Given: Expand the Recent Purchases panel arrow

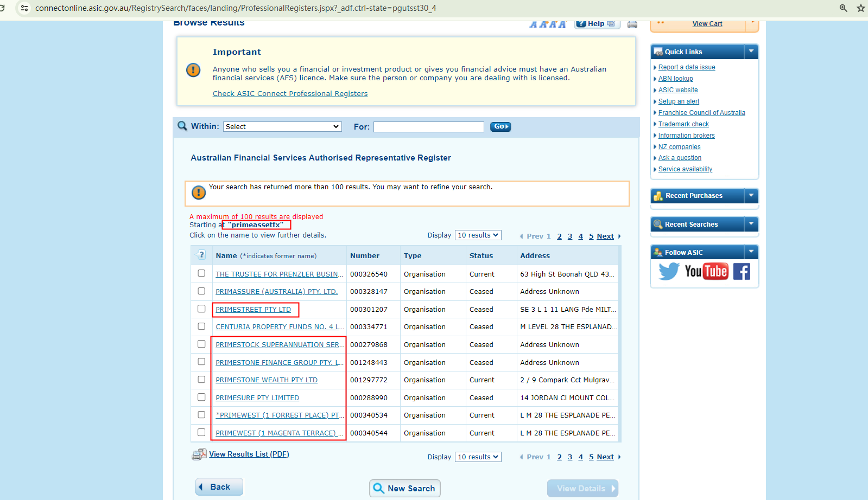Looking at the screenshot, I should pos(751,196).
